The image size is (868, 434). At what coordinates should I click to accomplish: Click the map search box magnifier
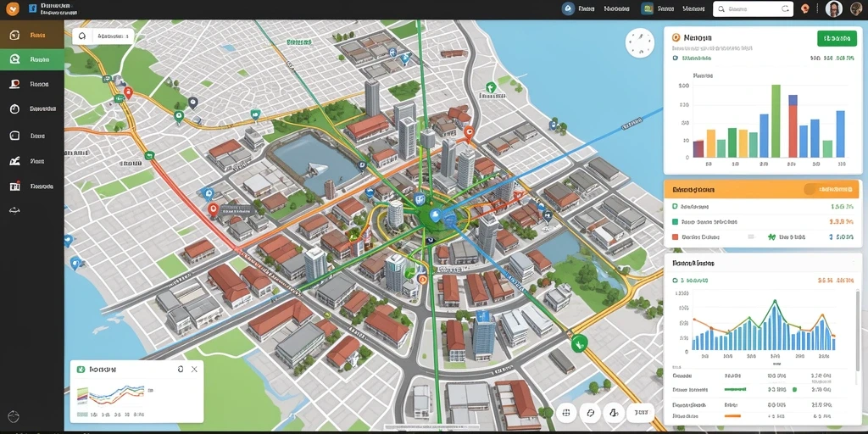[x=82, y=36]
